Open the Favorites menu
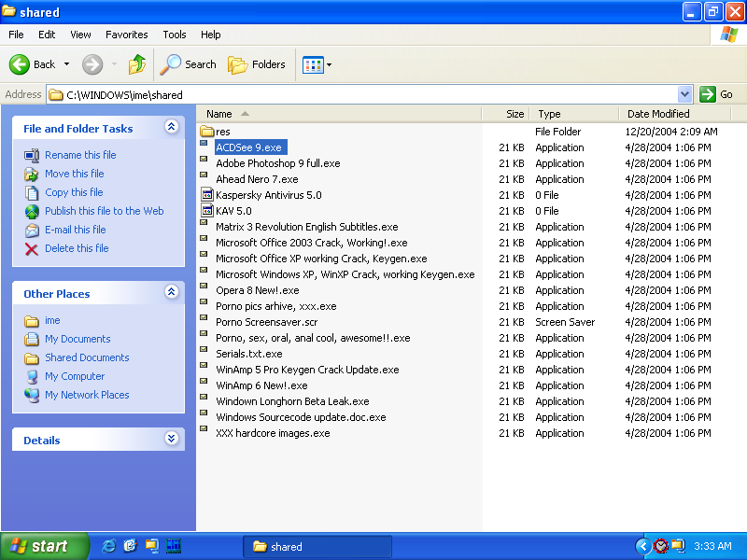The image size is (747, 560). [127, 35]
